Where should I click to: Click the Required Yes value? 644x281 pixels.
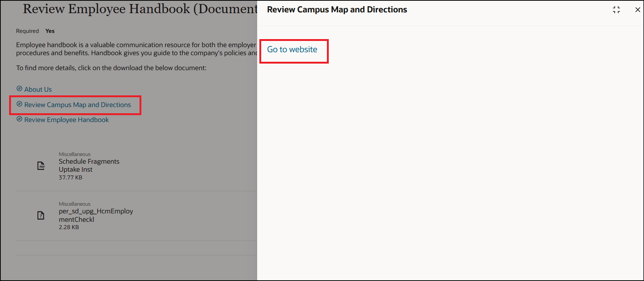click(x=50, y=31)
